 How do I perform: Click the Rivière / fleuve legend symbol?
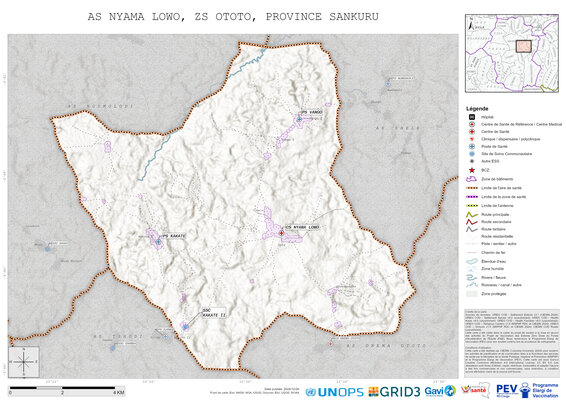coord(472,278)
